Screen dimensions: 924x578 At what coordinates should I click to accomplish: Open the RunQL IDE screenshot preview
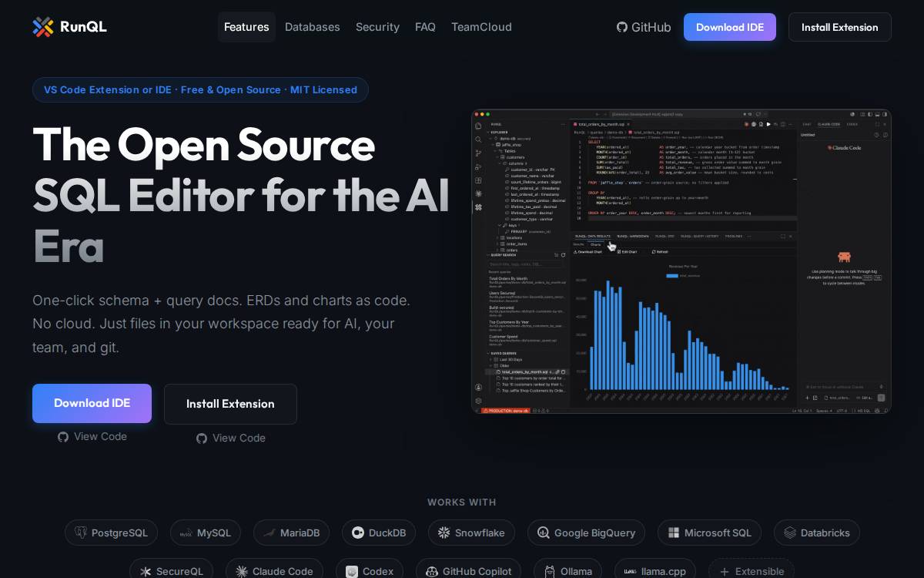pos(681,261)
